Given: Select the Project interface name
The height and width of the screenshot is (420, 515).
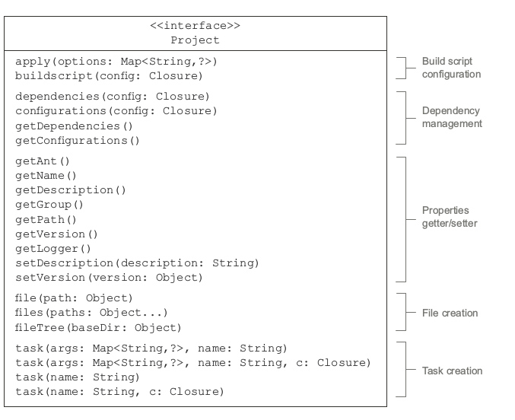Looking at the screenshot, I should [196, 40].
